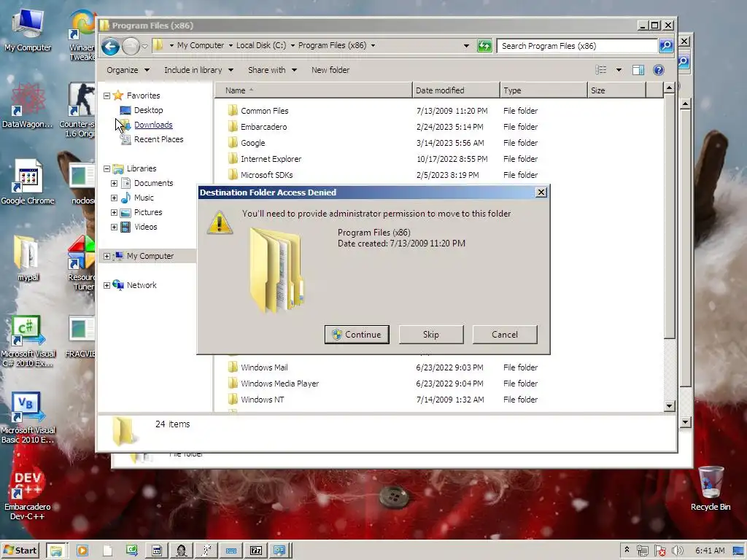747x560 pixels.
Task: Sort by the Type column header
Action: [x=543, y=90]
